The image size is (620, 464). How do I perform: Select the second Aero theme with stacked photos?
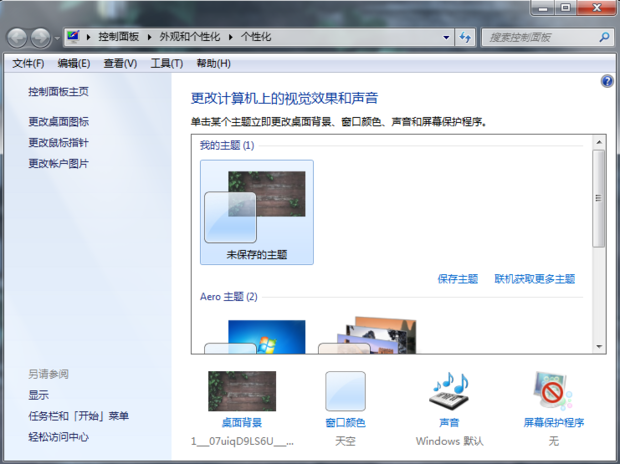click(x=368, y=335)
